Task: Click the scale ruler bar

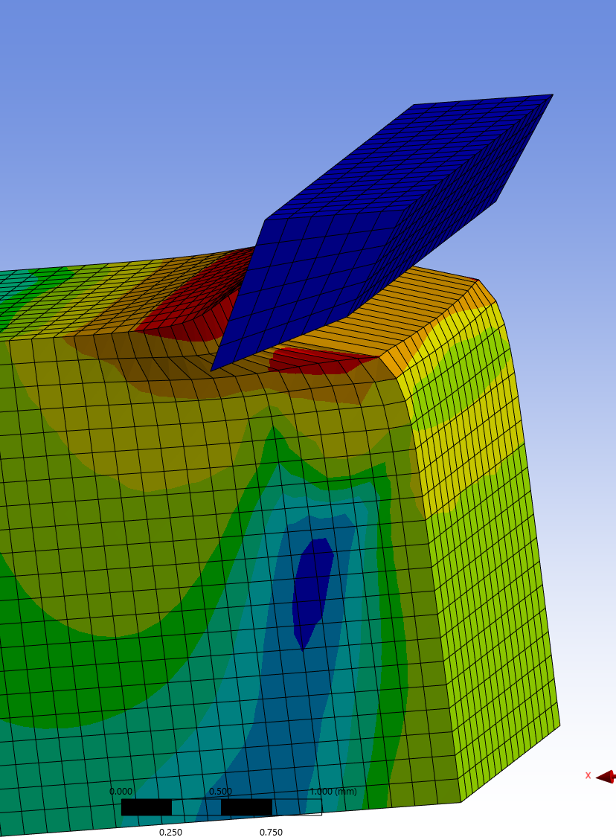Action: (x=222, y=807)
